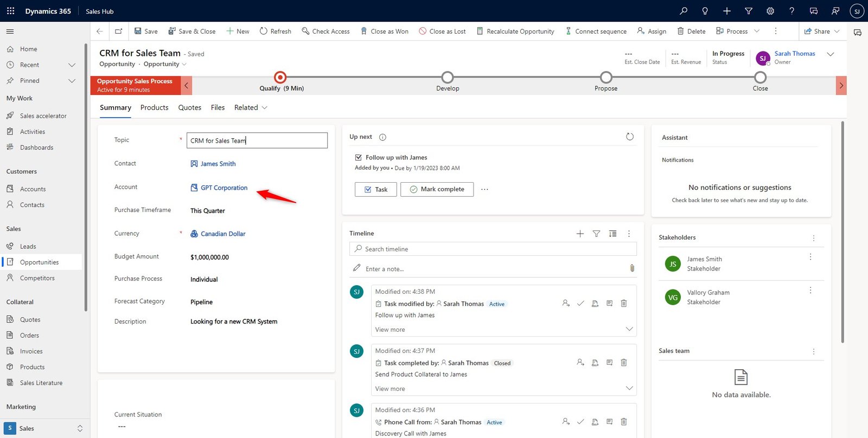This screenshot has height=438, width=868.
Task: Switch to the Files tab
Action: point(218,107)
